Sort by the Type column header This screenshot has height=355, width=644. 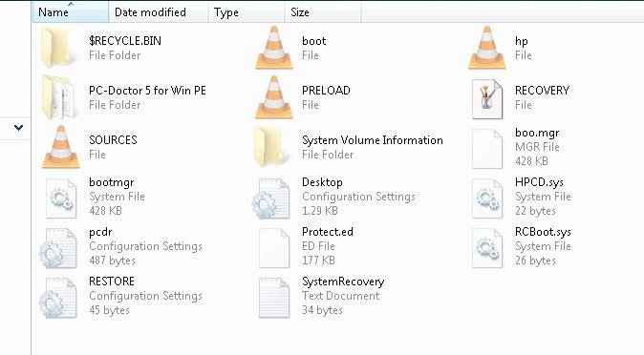pyautogui.click(x=246, y=11)
